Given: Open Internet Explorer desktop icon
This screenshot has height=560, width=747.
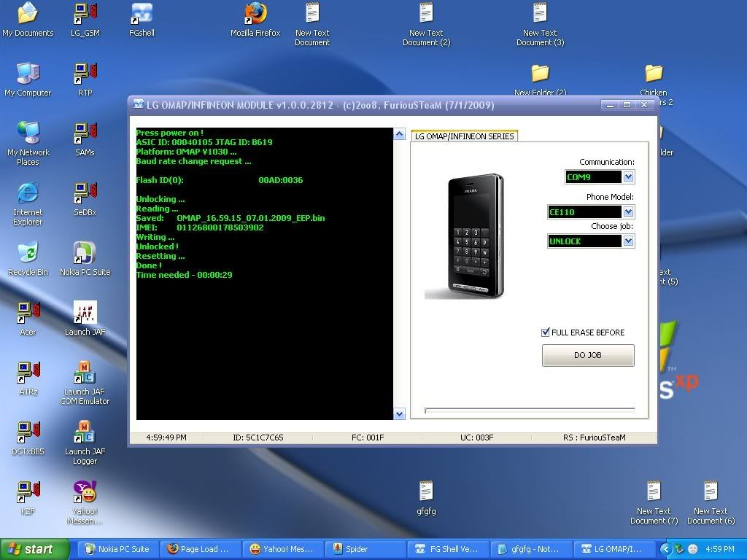Looking at the screenshot, I should point(28,203).
